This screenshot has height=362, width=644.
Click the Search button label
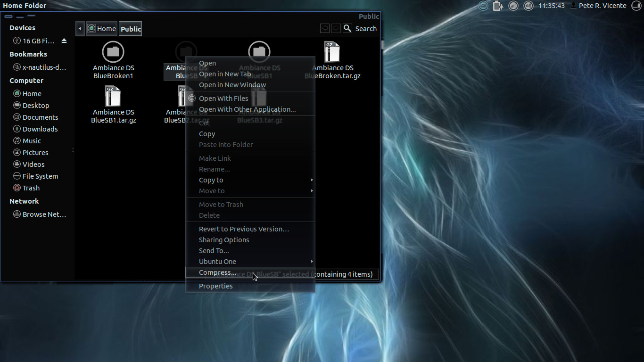366,29
